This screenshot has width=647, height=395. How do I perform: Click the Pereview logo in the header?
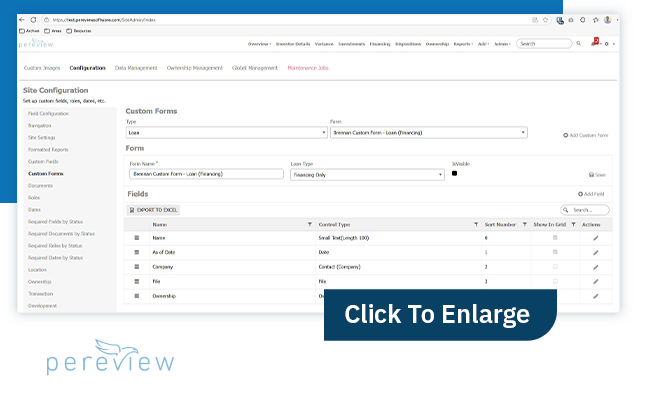36,43
